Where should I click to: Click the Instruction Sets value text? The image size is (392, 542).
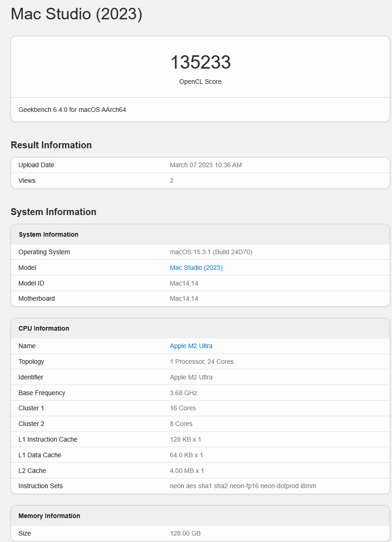click(243, 486)
